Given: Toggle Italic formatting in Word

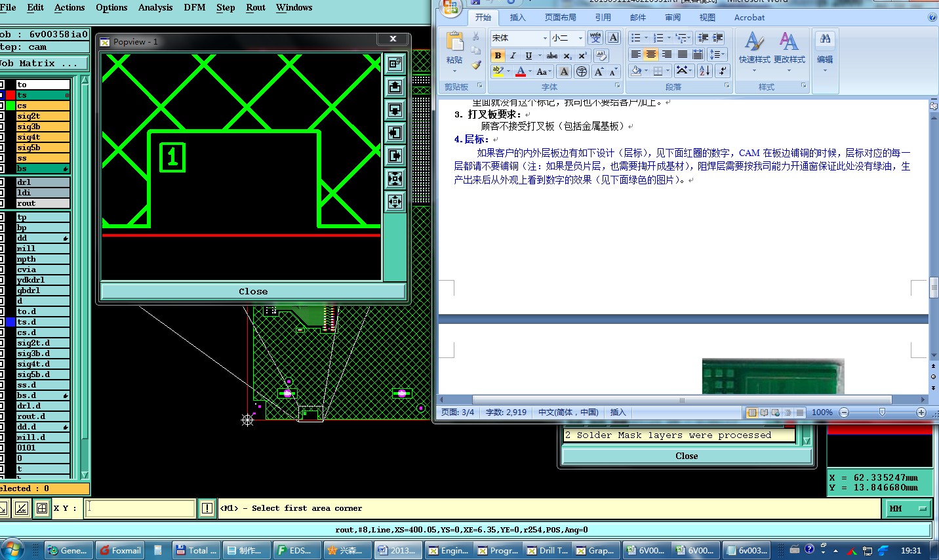Looking at the screenshot, I should click(x=513, y=56).
